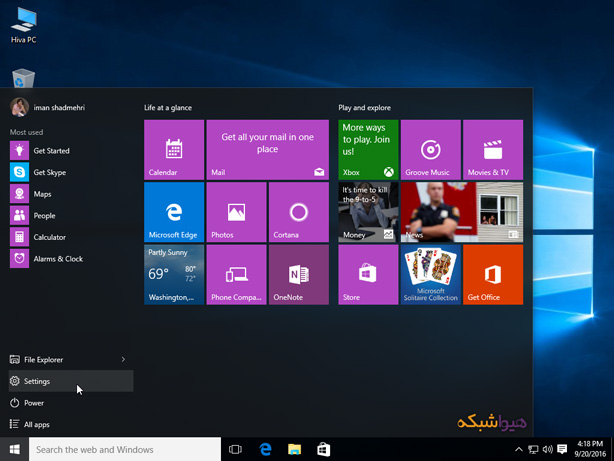
Task: Click the iman shadmehri user account
Action: [47, 107]
